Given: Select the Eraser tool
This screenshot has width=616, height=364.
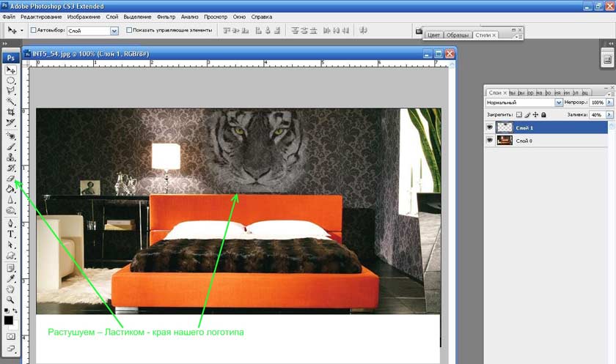Looking at the screenshot, I should pyautogui.click(x=11, y=178).
